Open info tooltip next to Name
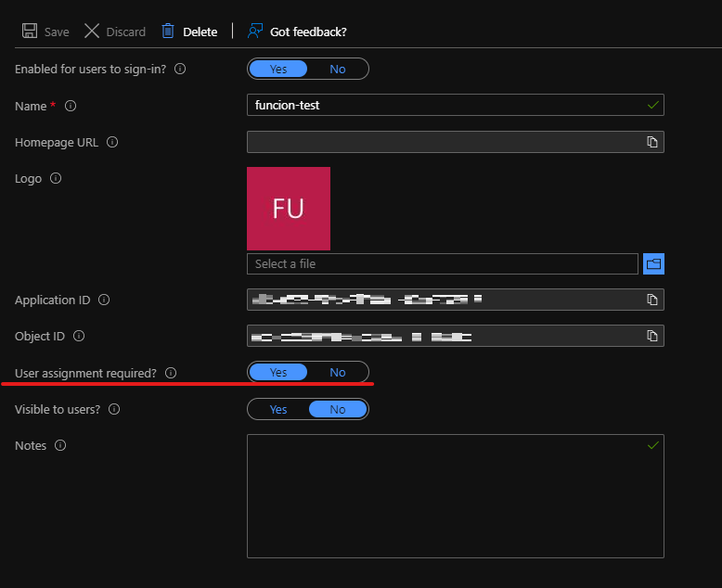This screenshot has width=722, height=588. coord(71,106)
